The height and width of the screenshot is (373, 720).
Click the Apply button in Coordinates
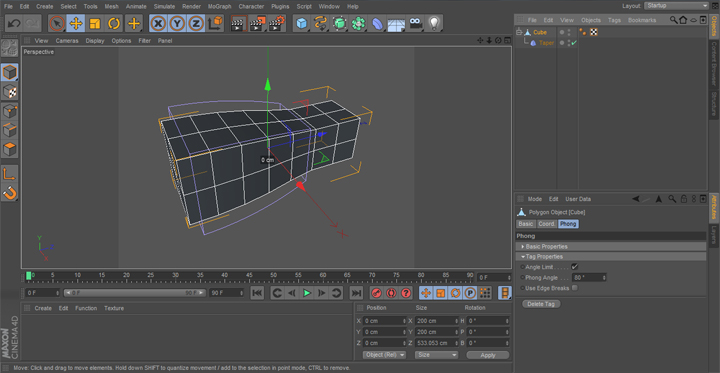coord(488,355)
